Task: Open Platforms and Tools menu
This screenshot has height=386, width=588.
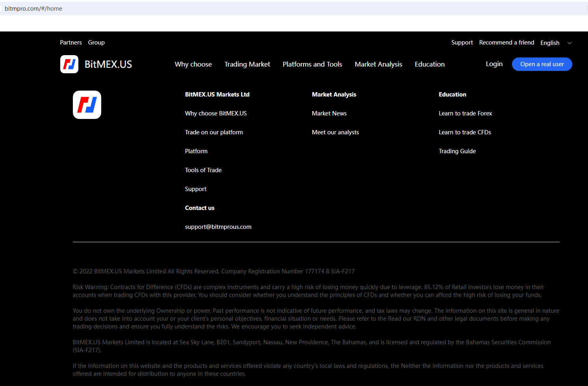Action: (312, 64)
